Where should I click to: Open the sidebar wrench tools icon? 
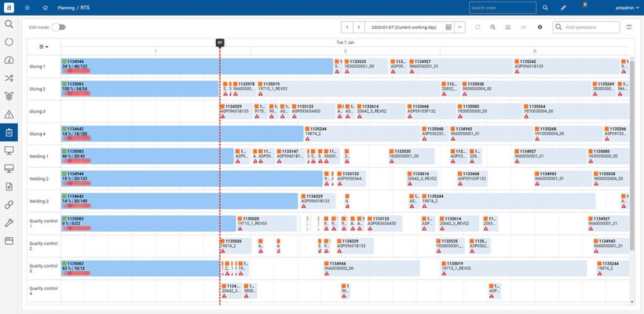(9, 222)
